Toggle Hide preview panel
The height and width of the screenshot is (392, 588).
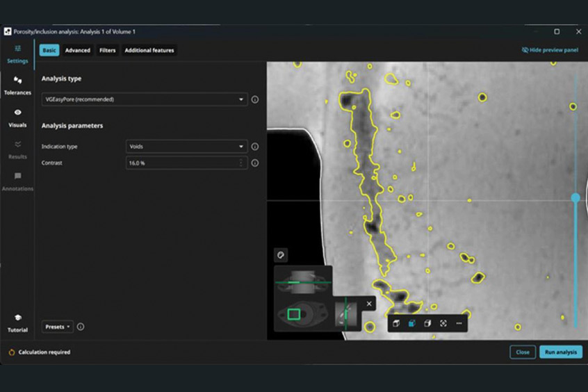coord(550,50)
